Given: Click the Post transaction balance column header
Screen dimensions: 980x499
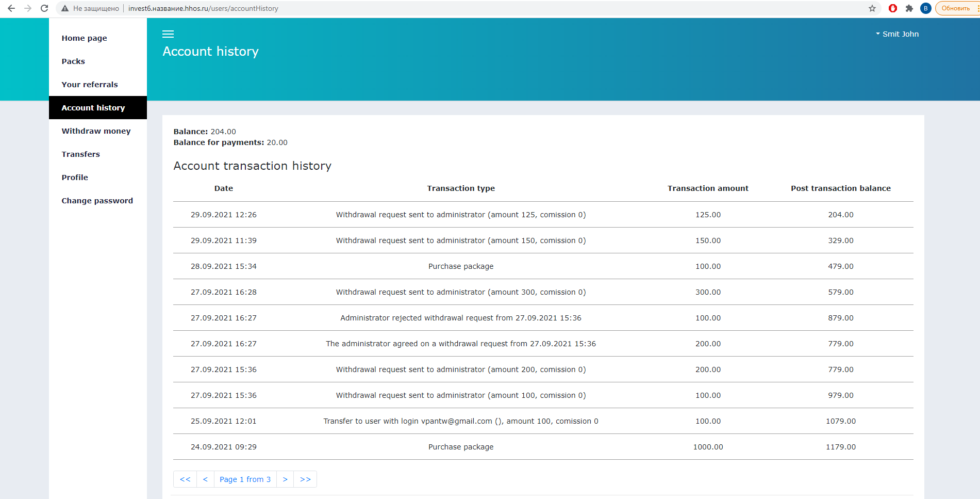Looking at the screenshot, I should click(841, 188).
